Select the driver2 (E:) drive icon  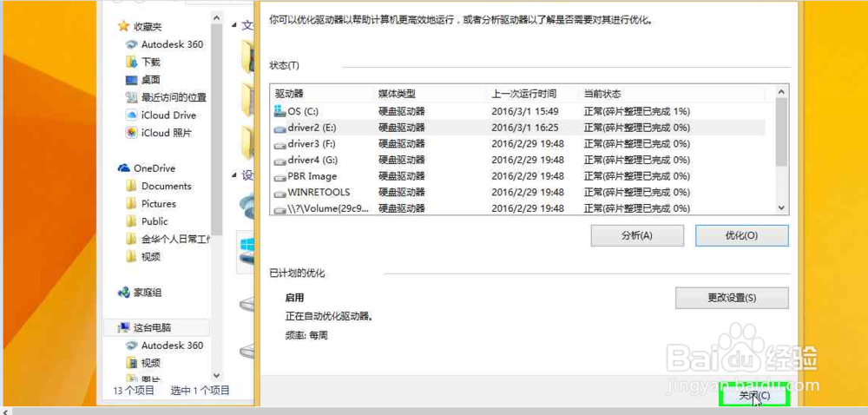tap(279, 128)
